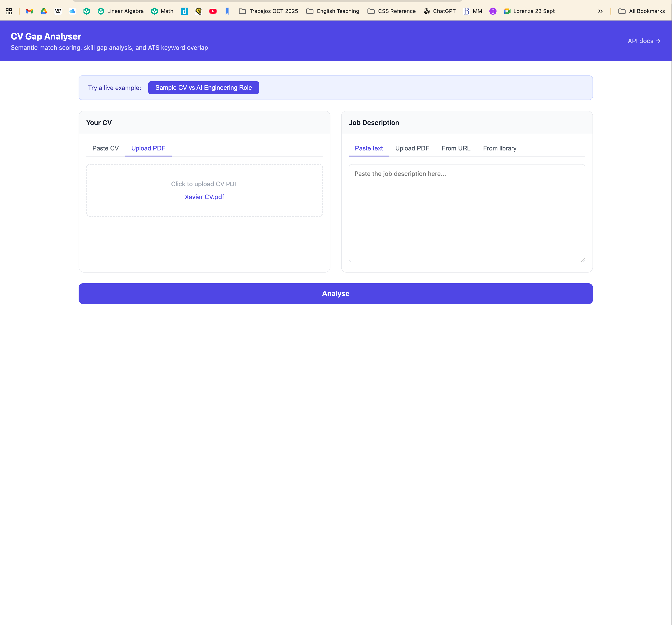Screen dimensions: 672x625
Task: Open the Math bookmark
Action: (162, 11)
